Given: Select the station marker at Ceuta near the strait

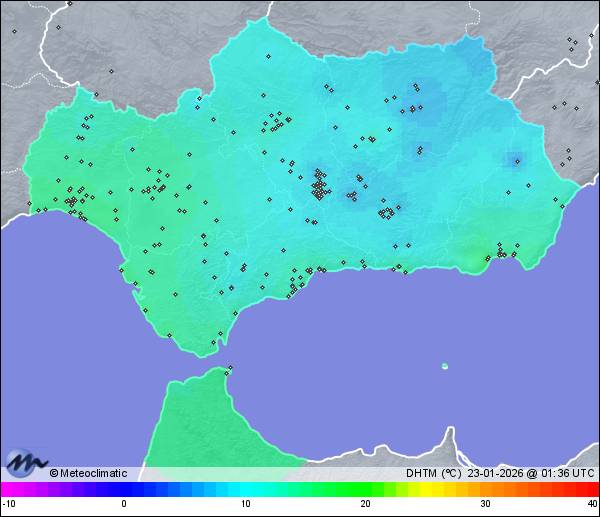Looking at the screenshot, I should point(230,369).
